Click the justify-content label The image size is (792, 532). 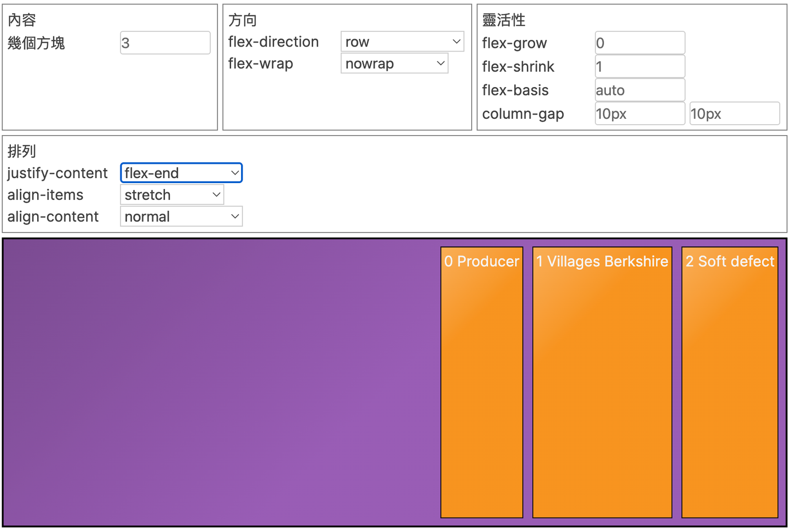pyautogui.click(x=57, y=173)
